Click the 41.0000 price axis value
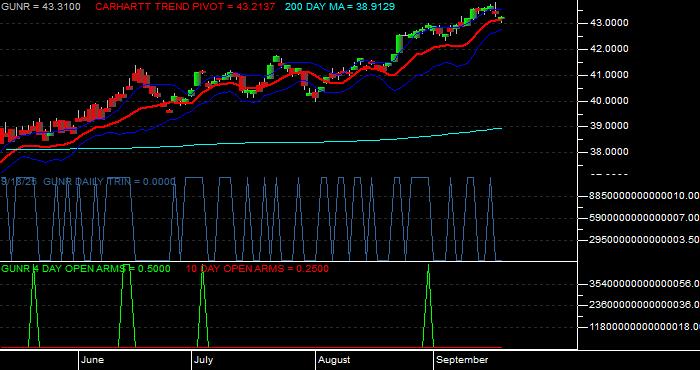 (610, 75)
